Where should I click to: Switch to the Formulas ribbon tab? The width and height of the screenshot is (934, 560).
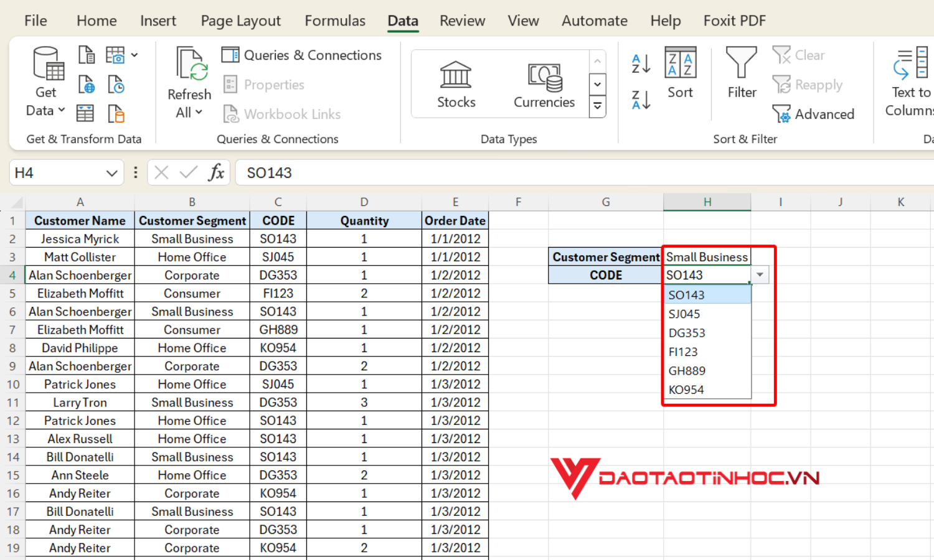pyautogui.click(x=335, y=21)
